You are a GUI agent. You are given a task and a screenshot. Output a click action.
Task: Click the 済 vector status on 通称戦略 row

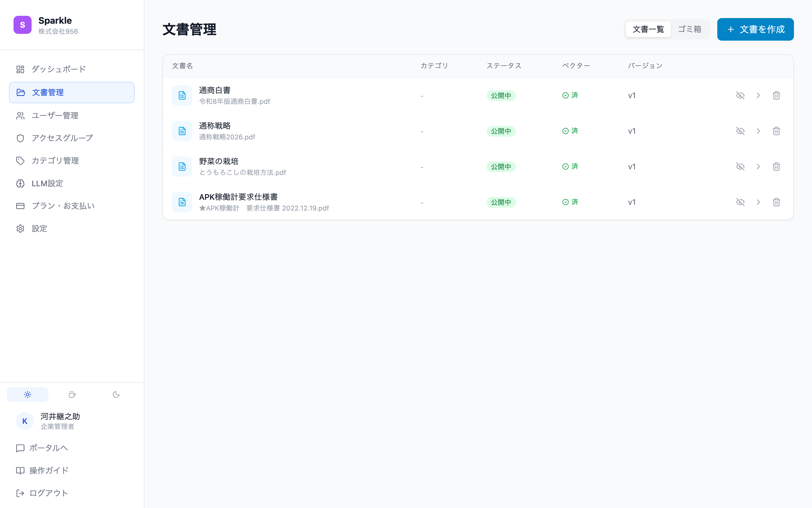[x=570, y=131]
